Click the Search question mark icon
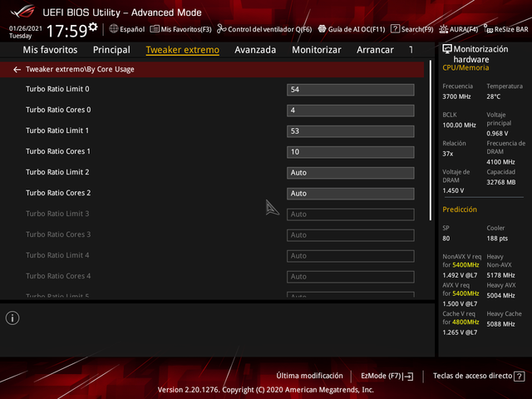Viewport: 532px width, 399px height. pyautogui.click(x=395, y=29)
